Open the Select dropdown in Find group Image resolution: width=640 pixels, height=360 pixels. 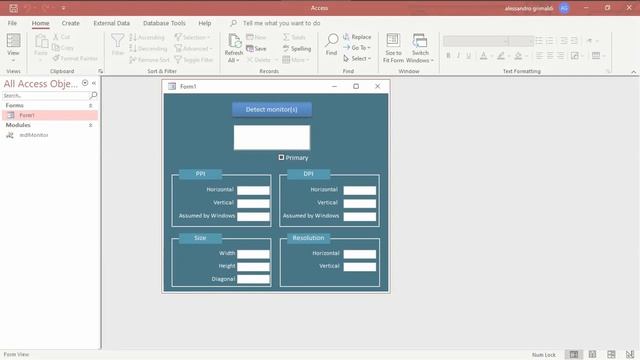point(357,58)
